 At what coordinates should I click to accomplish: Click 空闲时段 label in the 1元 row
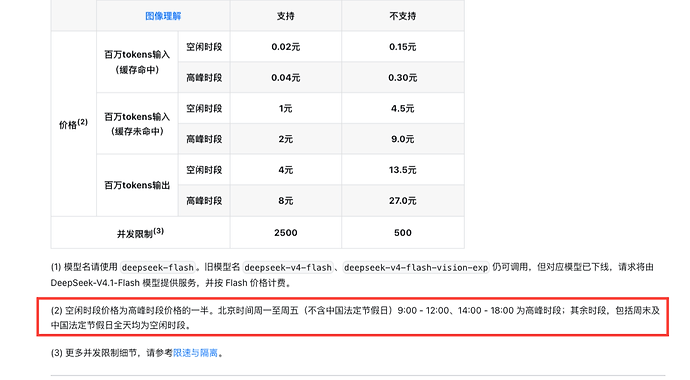[x=204, y=108]
